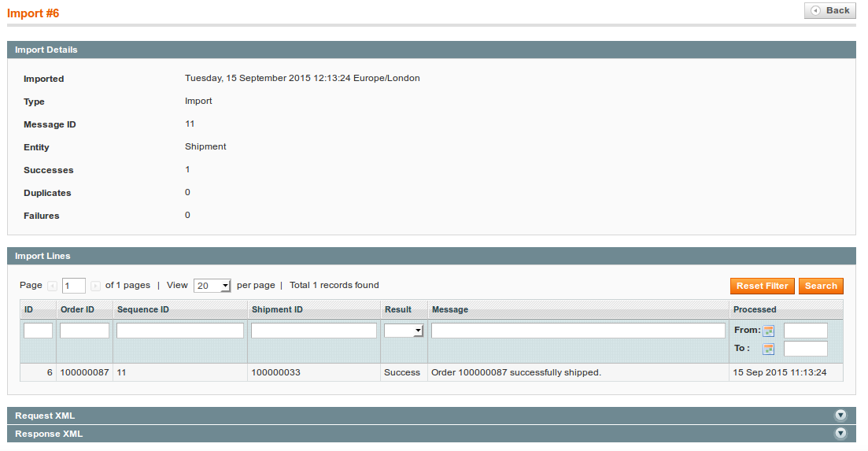Focus the Processed From date field
This screenshot has width=868, height=451.
click(806, 331)
